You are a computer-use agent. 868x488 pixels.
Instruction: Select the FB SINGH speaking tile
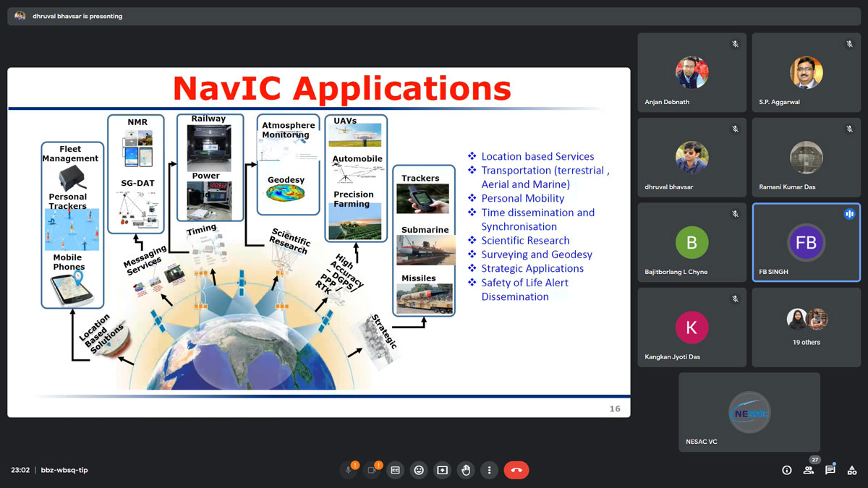coord(806,242)
